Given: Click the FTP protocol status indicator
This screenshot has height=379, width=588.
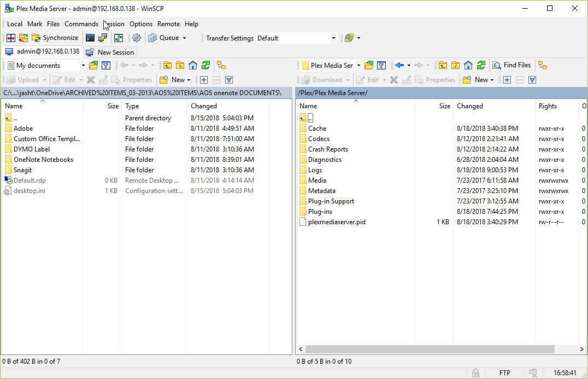Looking at the screenshot, I should coord(505,372).
